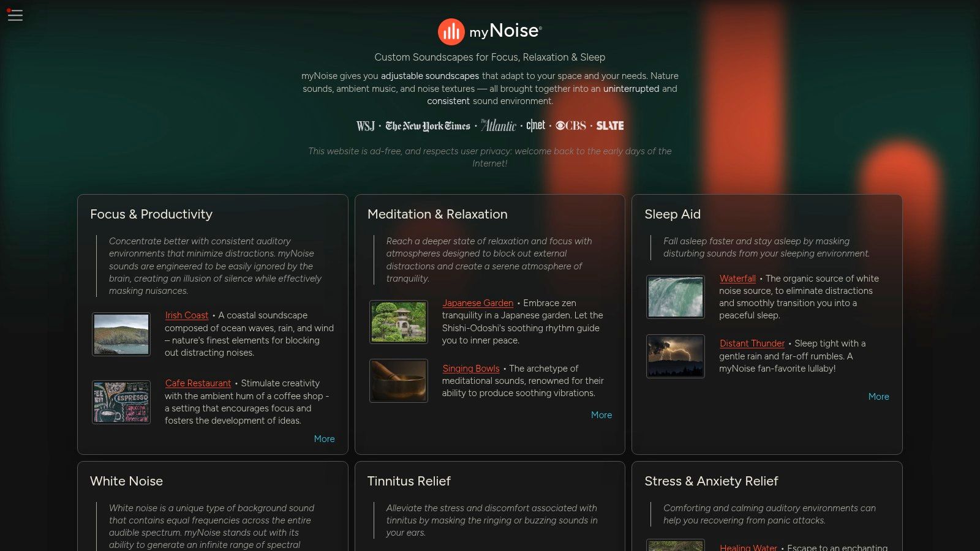Open the Japanese Garden link

(x=478, y=303)
